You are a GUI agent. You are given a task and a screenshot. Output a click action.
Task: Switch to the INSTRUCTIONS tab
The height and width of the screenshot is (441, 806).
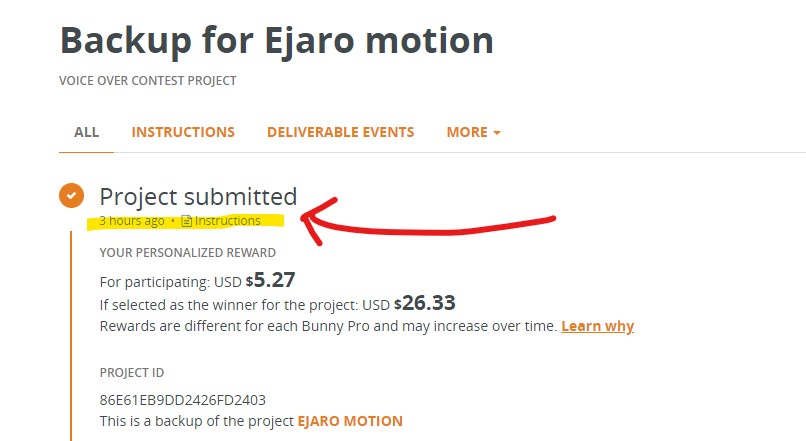tap(183, 132)
